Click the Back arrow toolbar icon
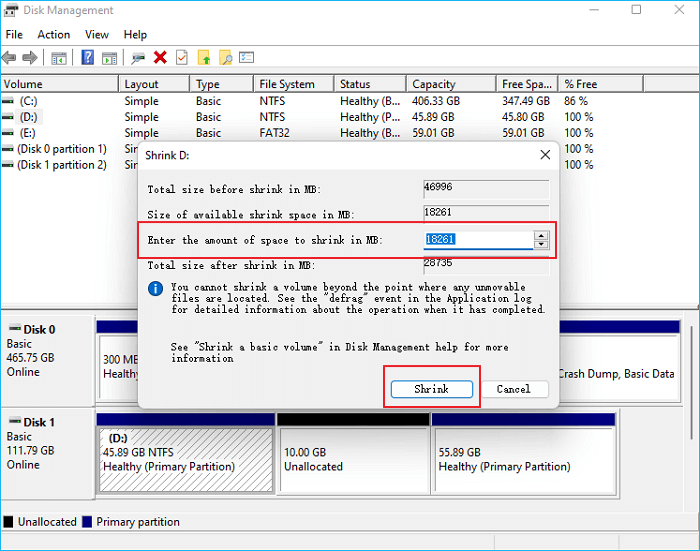Screen dimensions: 700x551 [9, 58]
